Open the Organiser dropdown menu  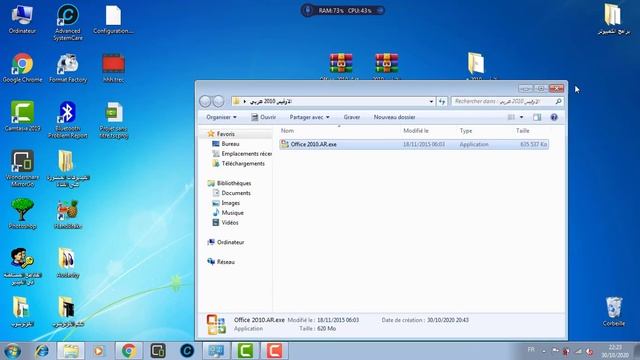click(x=221, y=117)
